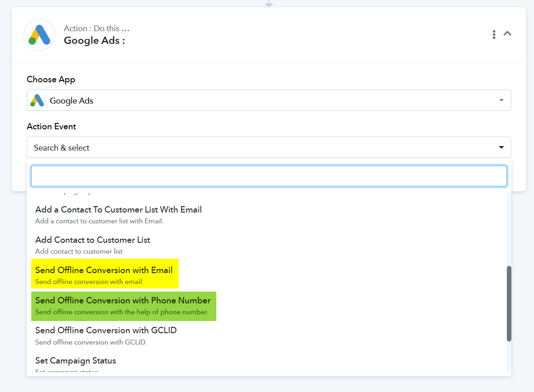Click the Action Event label
The width and height of the screenshot is (534, 392).
pyautogui.click(x=52, y=126)
